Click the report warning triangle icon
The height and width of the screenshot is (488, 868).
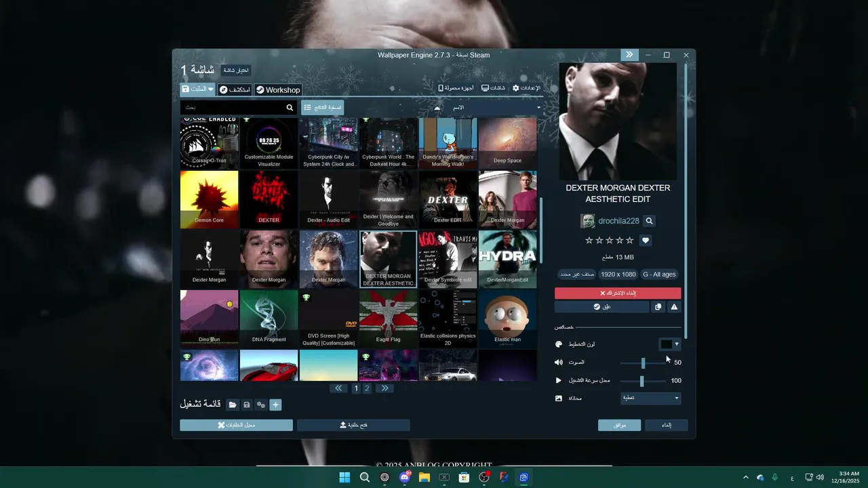point(674,307)
